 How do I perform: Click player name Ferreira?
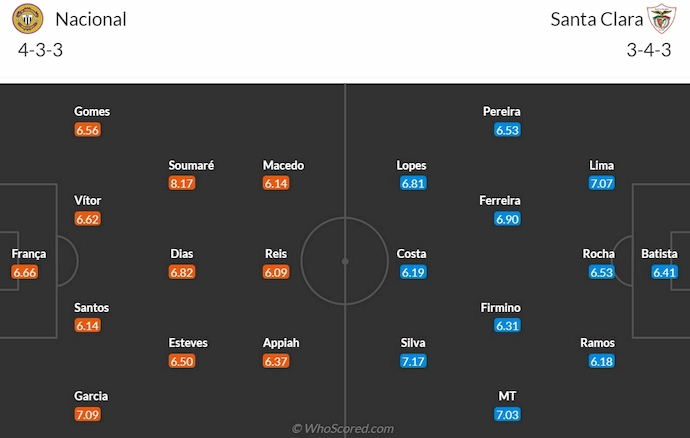[x=502, y=201]
